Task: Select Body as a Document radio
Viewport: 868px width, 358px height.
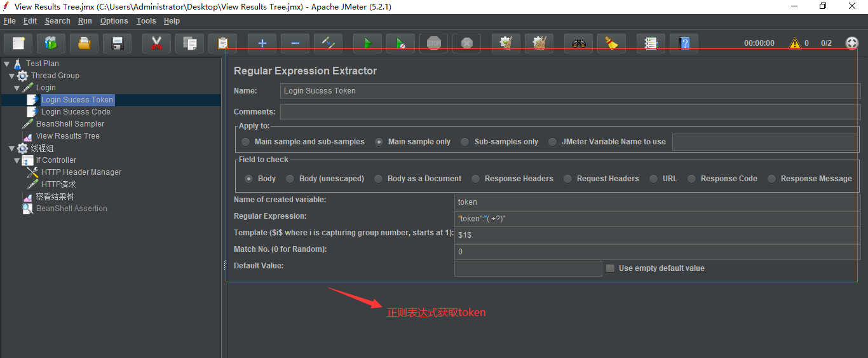Action: 379,179
